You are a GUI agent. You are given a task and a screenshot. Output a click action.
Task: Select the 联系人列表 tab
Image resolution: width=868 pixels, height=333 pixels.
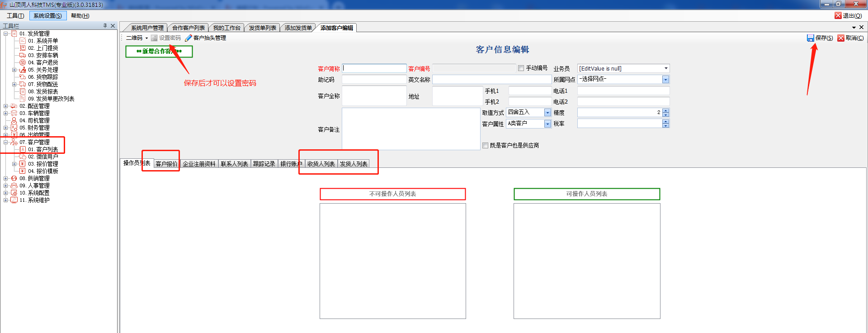click(x=234, y=164)
